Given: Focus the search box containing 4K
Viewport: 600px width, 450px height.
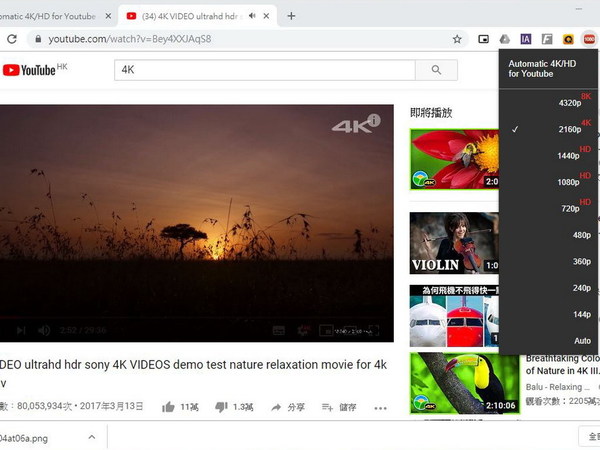Looking at the screenshot, I should pyautogui.click(x=265, y=70).
